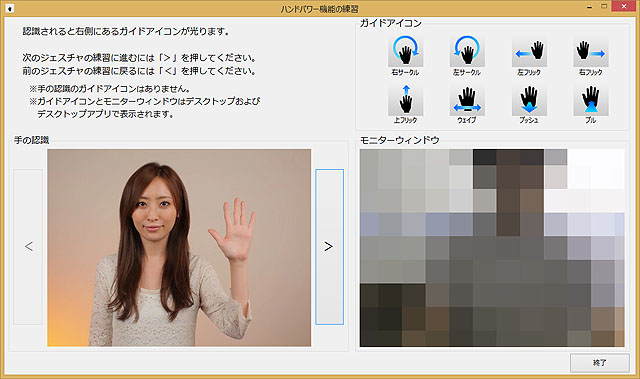This screenshot has width=640, height=379.
Task: Click the モニターウィンドウ camera preview
Action: click(x=492, y=248)
